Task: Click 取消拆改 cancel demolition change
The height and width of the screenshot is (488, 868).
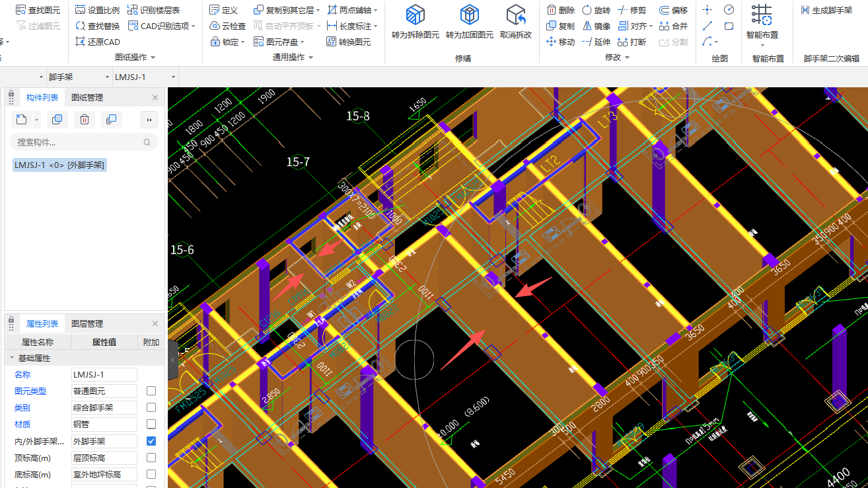Action: coord(515,22)
